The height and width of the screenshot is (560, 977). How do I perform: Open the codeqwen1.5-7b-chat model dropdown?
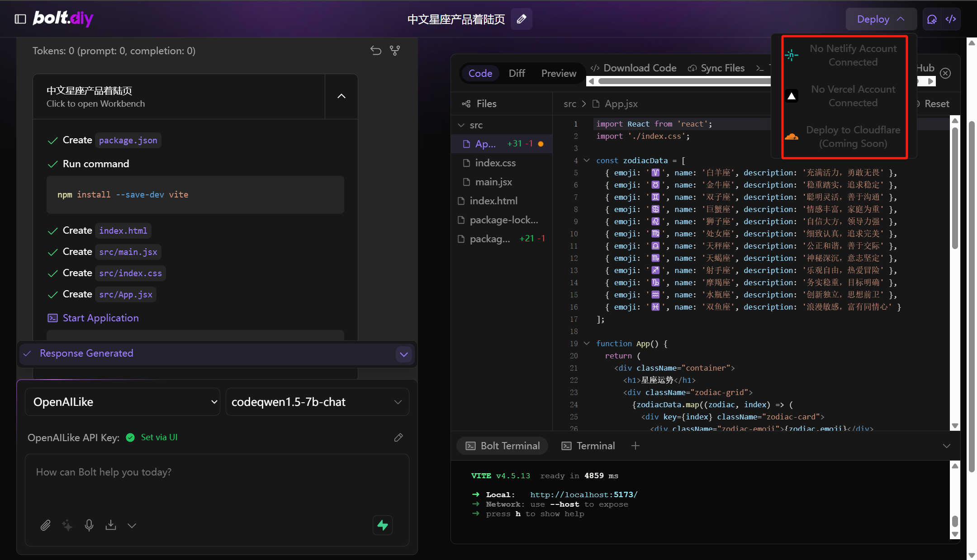317,402
